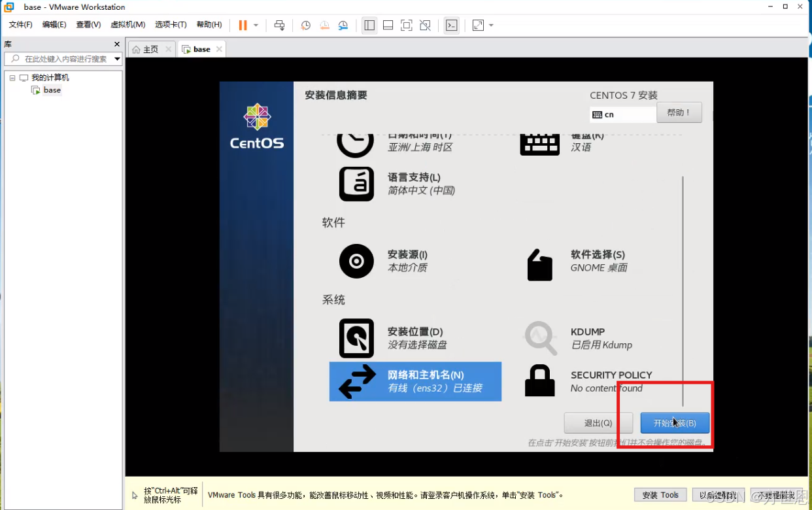This screenshot has height=510, width=812.
Task: Click the 本地介质 text
Action: click(407, 267)
